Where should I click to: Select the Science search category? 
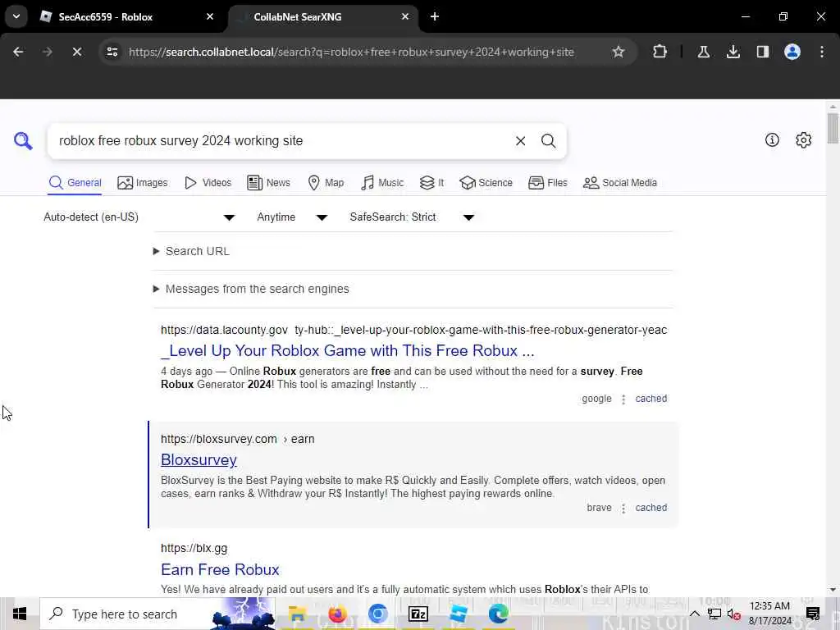coord(486,183)
